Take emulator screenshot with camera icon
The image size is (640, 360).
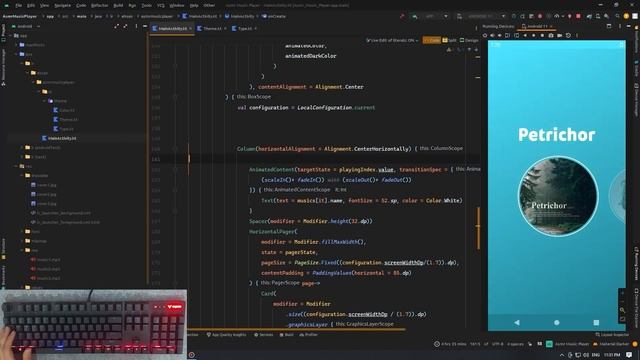click(551, 36)
